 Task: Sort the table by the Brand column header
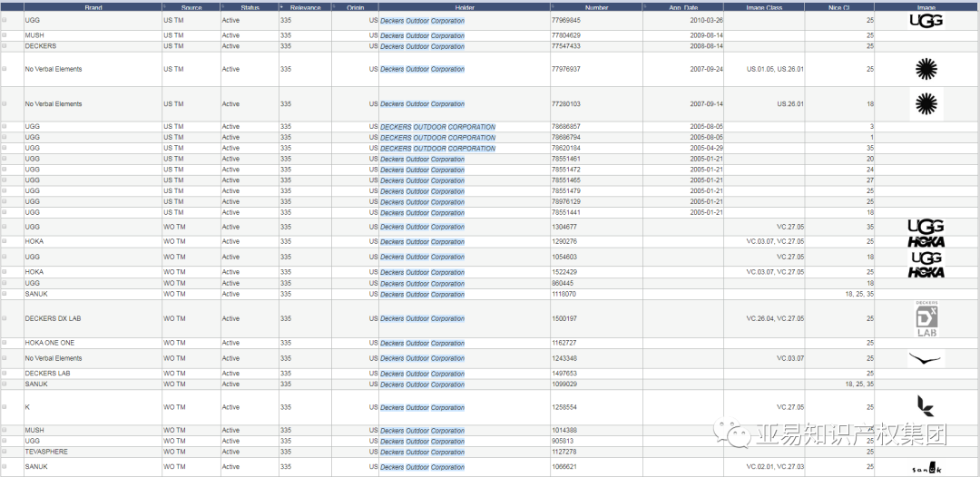pos(93,7)
